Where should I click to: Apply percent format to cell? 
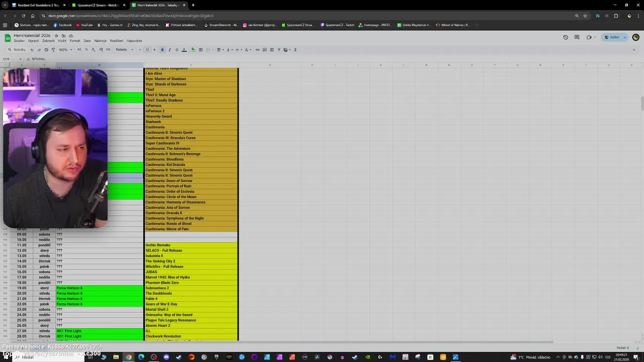(87, 50)
